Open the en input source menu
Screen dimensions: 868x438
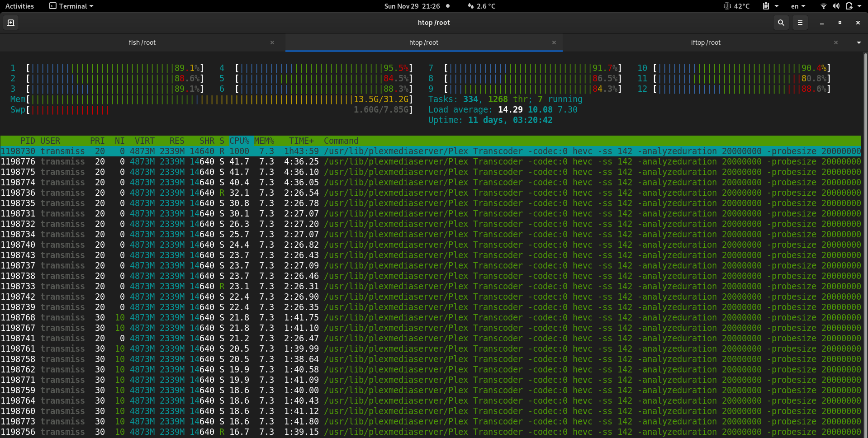tap(798, 6)
